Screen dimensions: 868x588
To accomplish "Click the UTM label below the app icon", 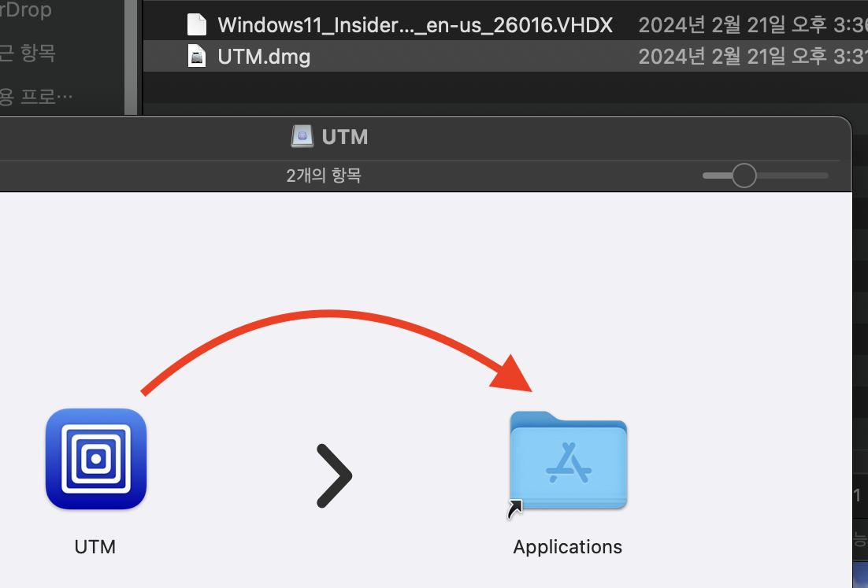I will [95, 546].
